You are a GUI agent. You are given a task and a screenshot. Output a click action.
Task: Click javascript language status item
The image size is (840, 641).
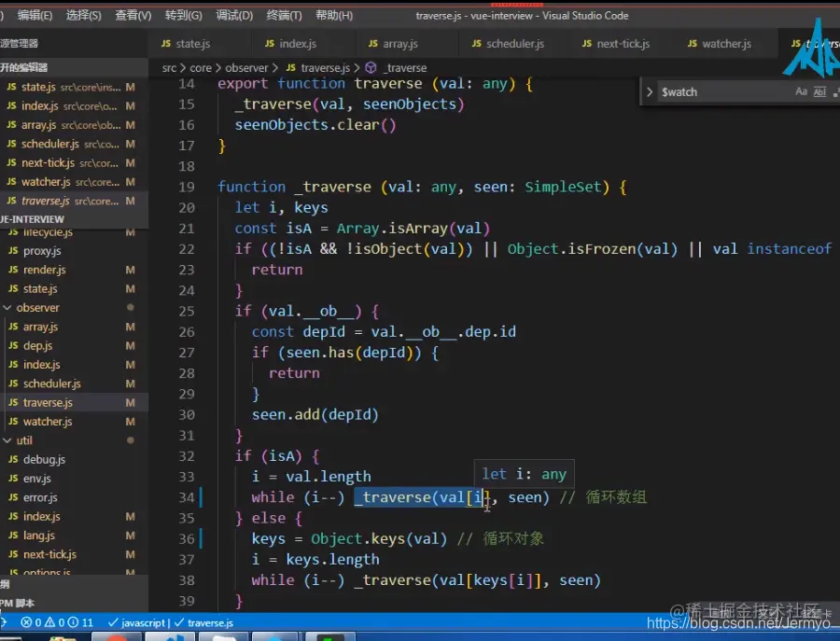point(137,622)
